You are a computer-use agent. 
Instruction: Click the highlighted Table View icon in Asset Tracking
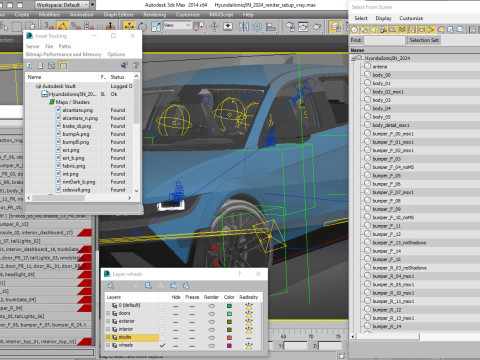tap(63, 66)
